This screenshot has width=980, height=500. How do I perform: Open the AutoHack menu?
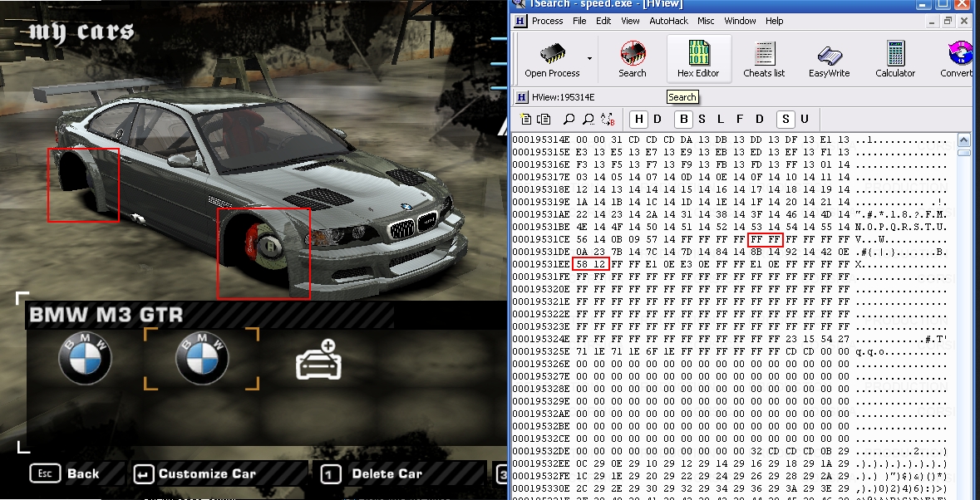pos(669,21)
